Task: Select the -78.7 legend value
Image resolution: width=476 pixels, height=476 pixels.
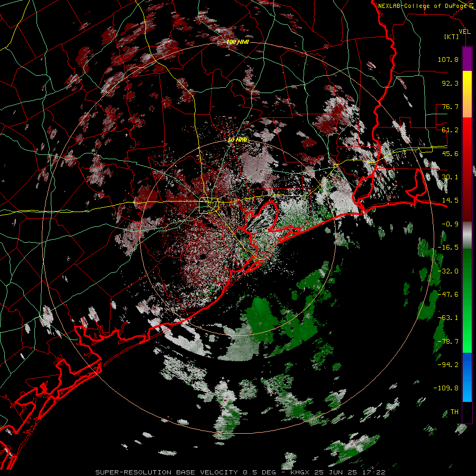Action: tap(448, 342)
